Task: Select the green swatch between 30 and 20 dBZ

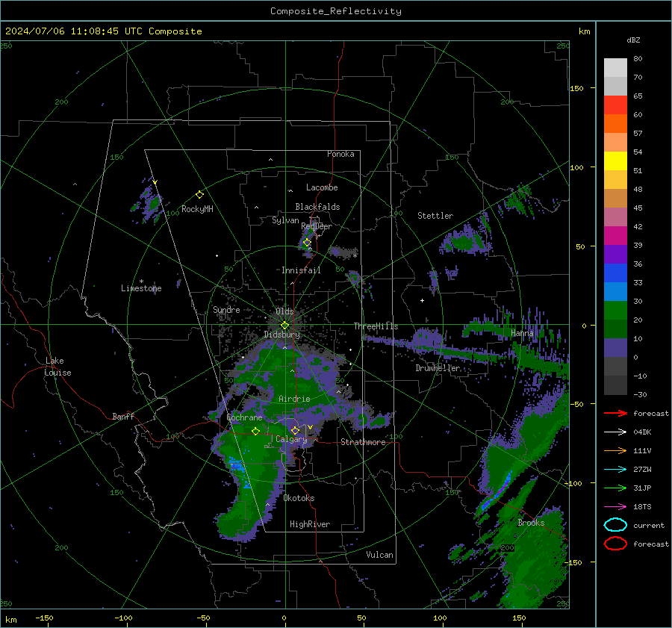Action: click(615, 311)
